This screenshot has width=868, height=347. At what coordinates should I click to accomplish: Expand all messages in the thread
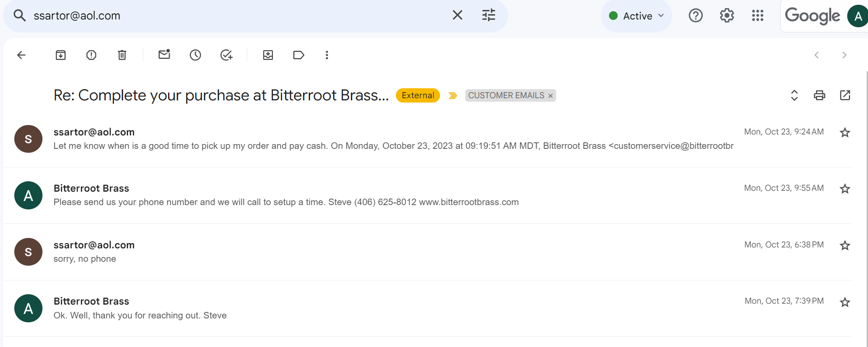(794, 95)
